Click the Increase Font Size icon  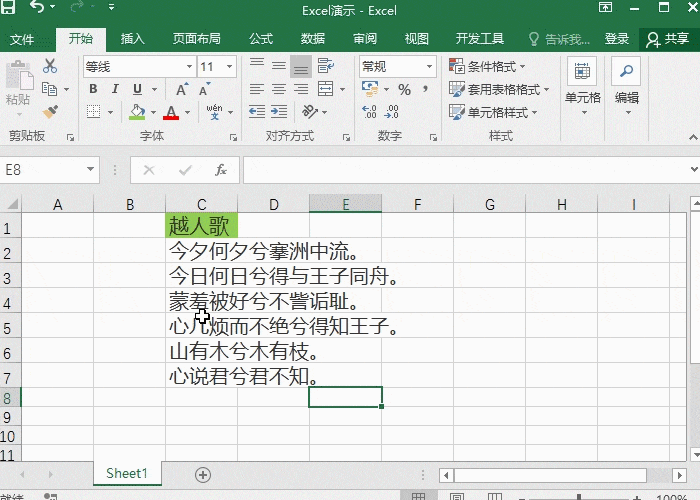182,89
